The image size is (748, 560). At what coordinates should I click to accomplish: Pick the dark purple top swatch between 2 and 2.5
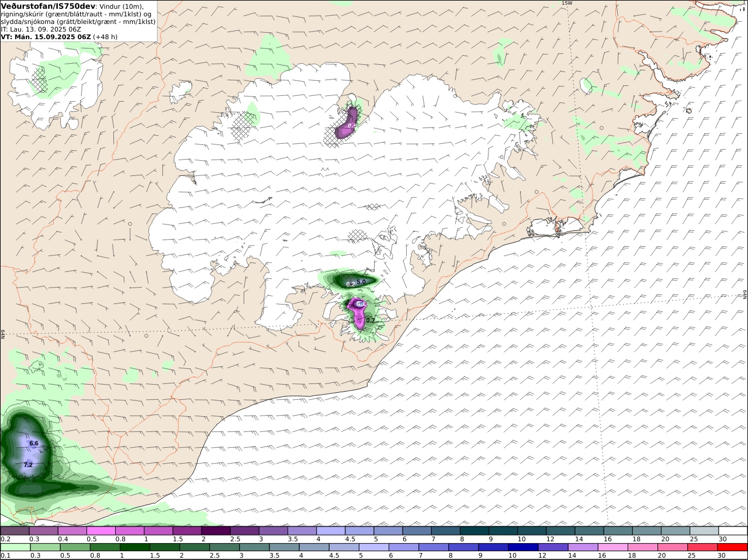216,531
